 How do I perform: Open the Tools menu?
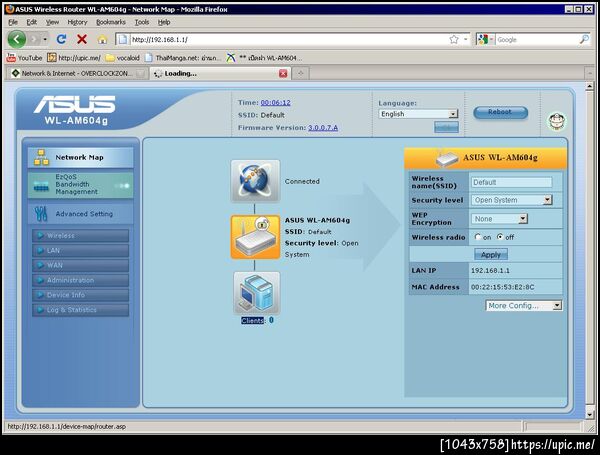(x=142, y=22)
